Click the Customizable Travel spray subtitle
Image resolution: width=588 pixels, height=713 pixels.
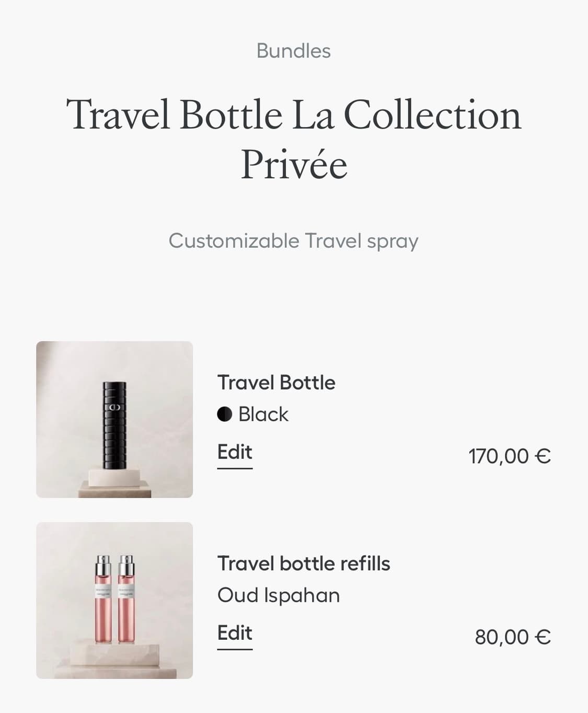[x=293, y=241]
